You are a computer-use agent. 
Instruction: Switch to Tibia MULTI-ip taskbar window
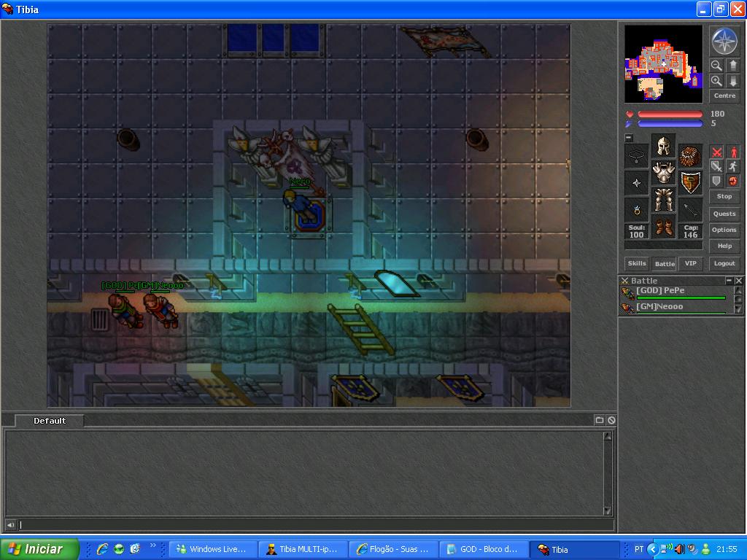pos(303,549)
